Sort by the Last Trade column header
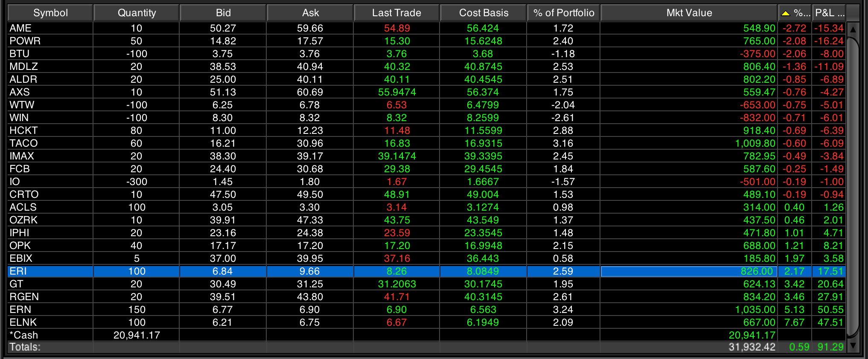Screen dimensions: 868x359 [x=396, y=13]
